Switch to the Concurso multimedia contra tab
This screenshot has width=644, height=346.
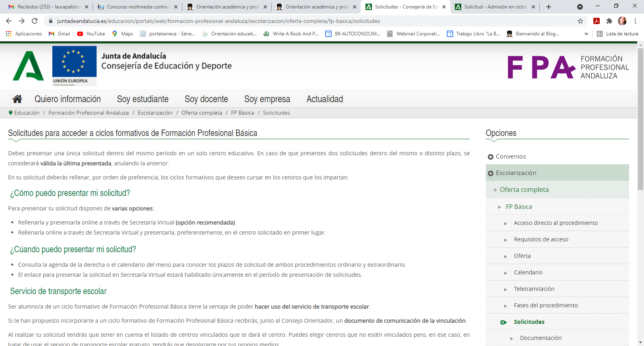pos(137,7)
